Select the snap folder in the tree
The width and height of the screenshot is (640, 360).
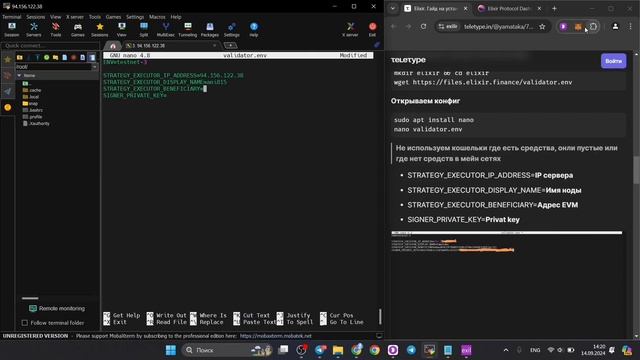click(31, 104)
